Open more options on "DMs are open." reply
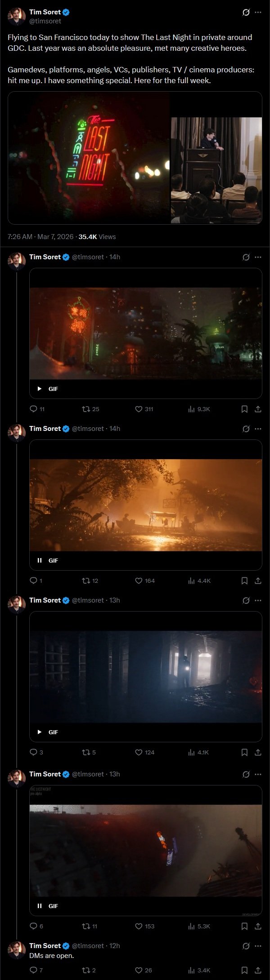270x980 pixels. click(258, 946)
